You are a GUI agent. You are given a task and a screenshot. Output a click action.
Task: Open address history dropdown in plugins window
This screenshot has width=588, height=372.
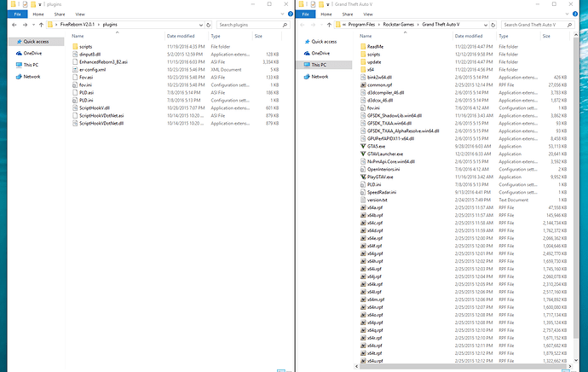click(201, 25)
